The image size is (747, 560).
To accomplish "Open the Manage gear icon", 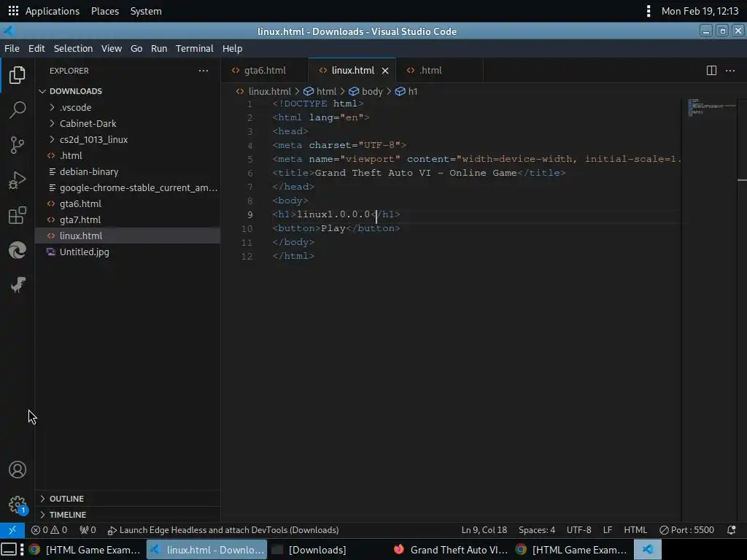I will point(18,505).
